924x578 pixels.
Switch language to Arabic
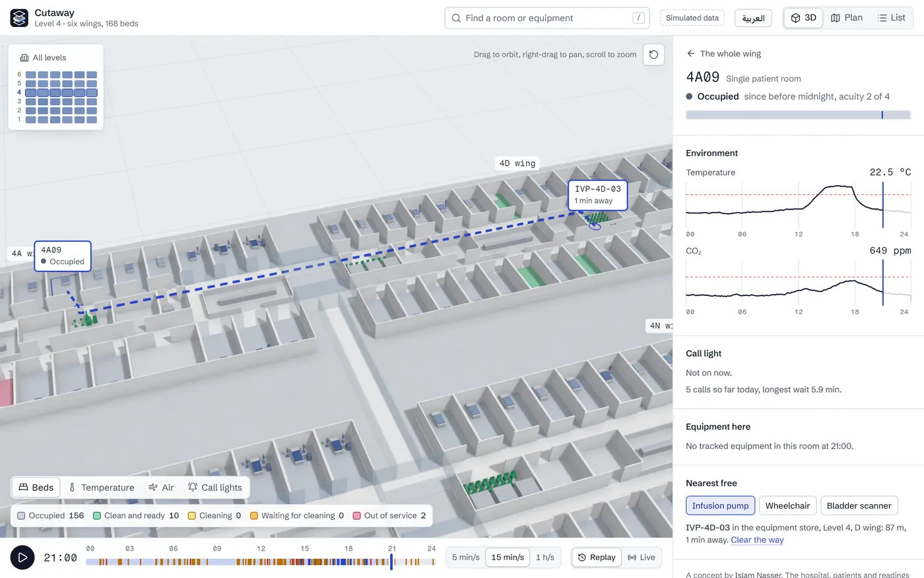(753, 18)
